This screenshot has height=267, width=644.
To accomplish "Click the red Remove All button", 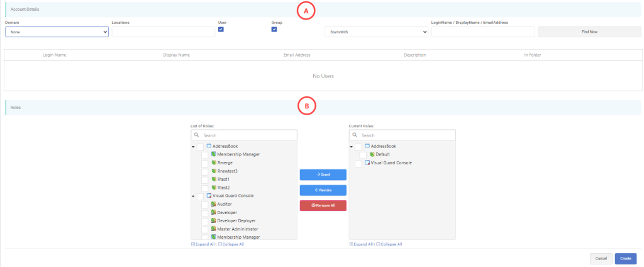I will click(x=323, y=205).
